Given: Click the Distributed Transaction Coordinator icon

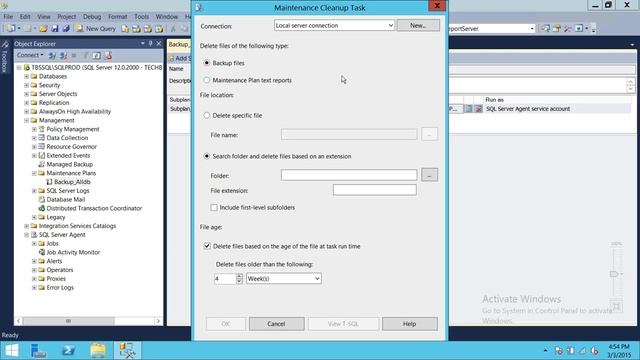Looking at the screenshot, I should 42,208.
